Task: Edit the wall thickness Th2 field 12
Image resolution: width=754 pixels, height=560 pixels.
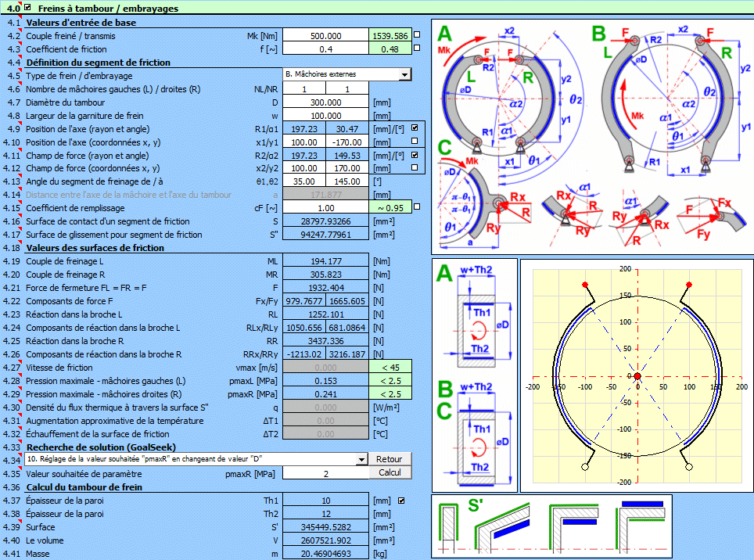Action: click(326, 514)
